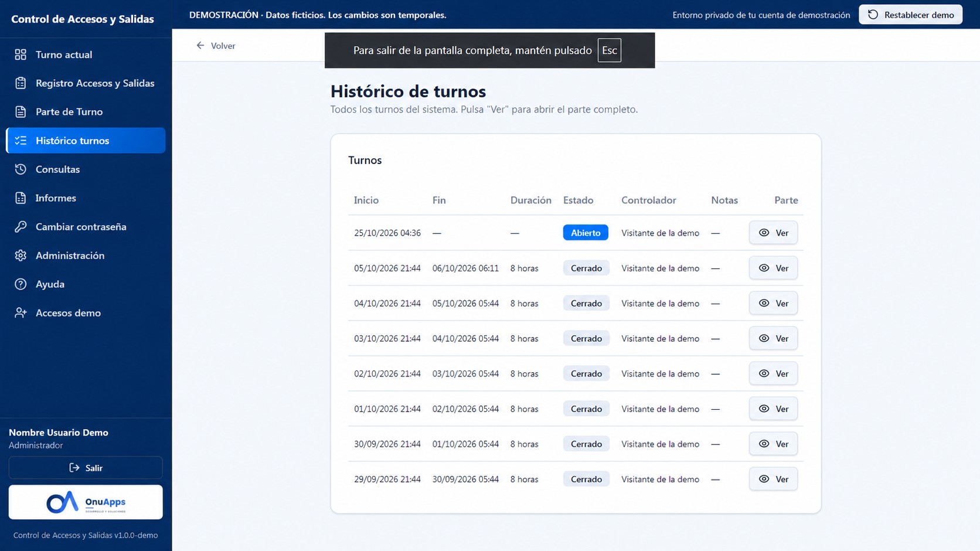Screen dimensions: 980x551
Task: Click the Salir button
Action: (86, 468)
